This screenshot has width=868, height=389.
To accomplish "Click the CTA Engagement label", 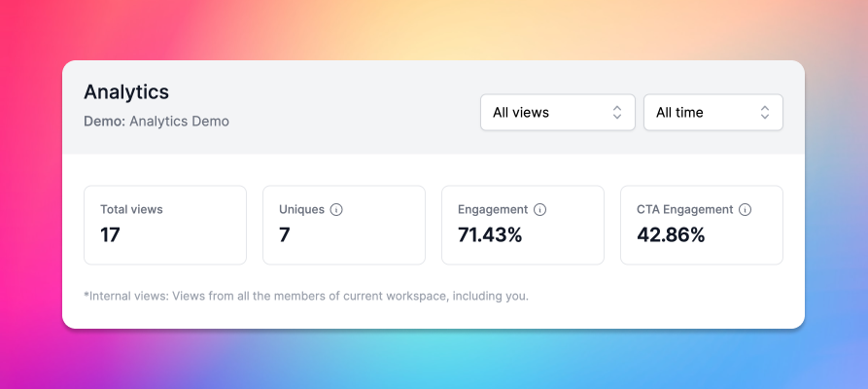I will pyautogui.click(x=684, y=209).
